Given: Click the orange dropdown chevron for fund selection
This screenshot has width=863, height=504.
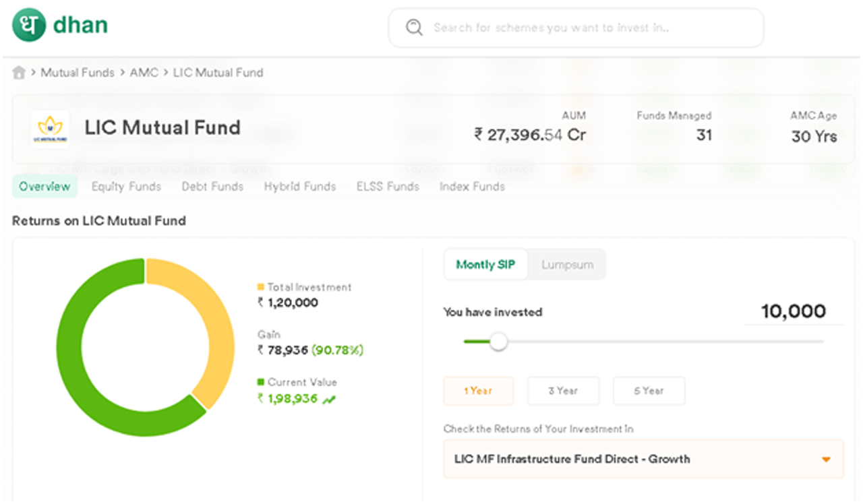Looking at the screenshot, I should coord(825,459).
